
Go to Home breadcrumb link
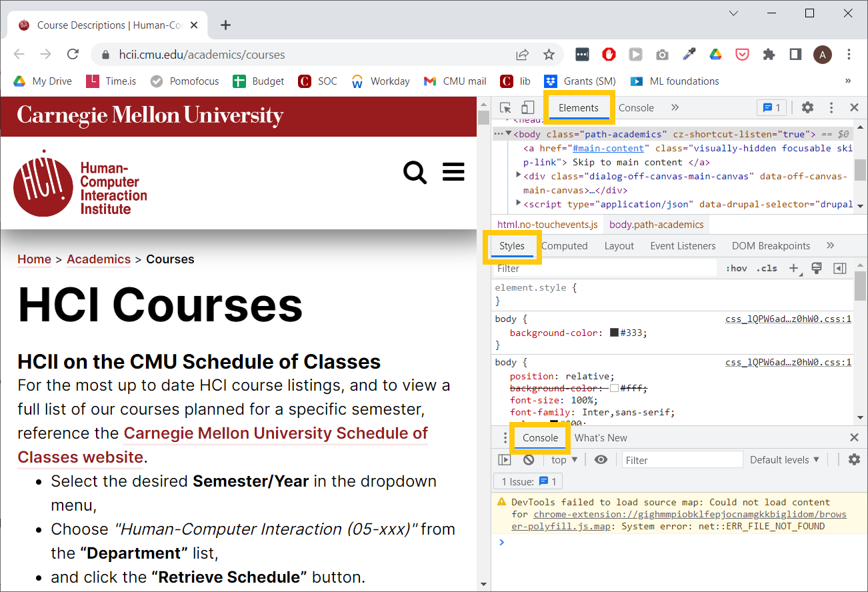click(x=35, y=259)
